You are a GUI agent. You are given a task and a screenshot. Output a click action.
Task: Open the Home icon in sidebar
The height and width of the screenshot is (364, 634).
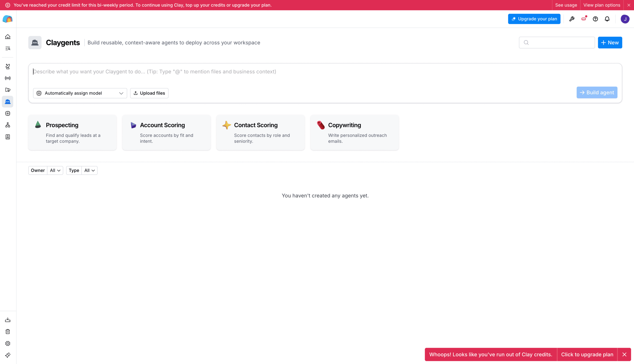pos(8,37)
